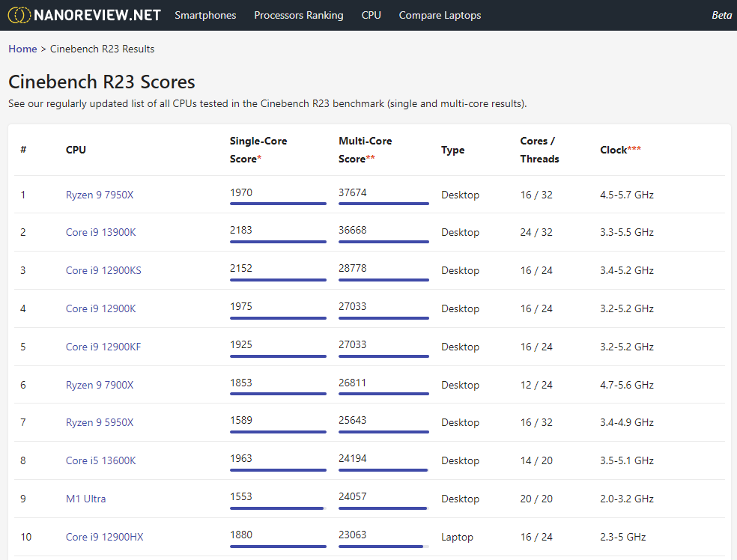Click the Single-Core Score column header

tap(258, 150)
